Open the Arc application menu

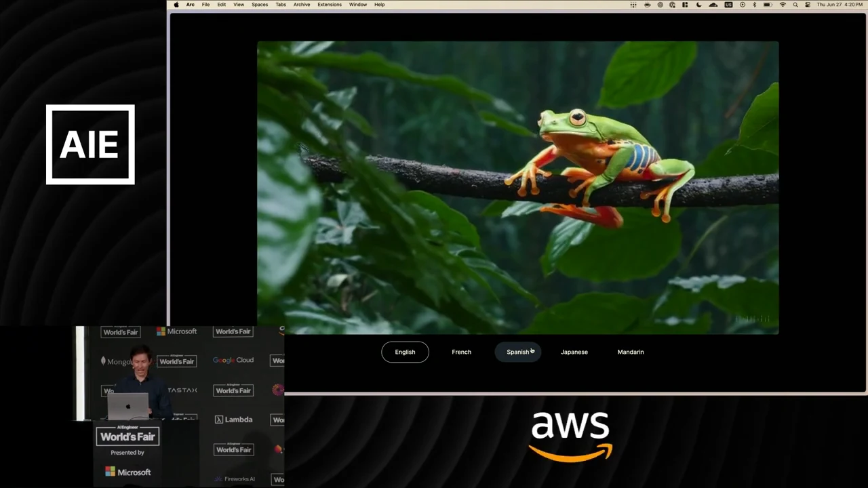191,5
